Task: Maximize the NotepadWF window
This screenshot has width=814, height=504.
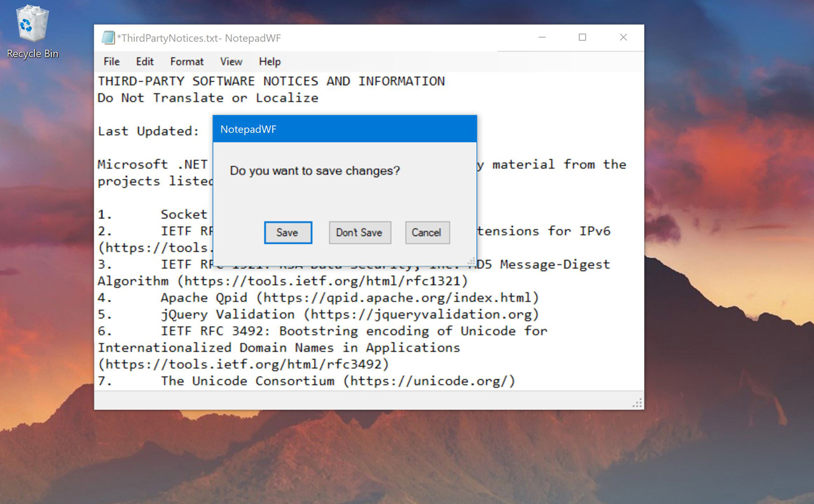Action: pyautogui.click(x=582, y=37)
